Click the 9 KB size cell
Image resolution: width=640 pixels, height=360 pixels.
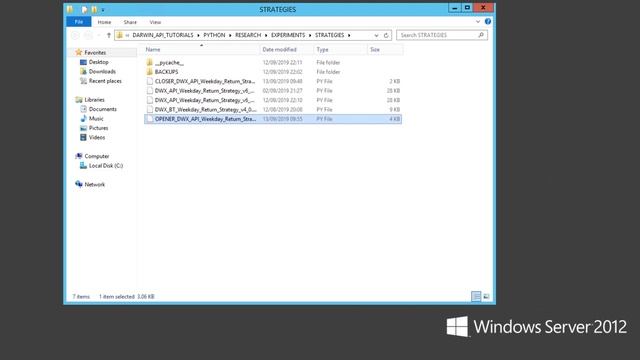pyautogui.click(x=394, y=109)
